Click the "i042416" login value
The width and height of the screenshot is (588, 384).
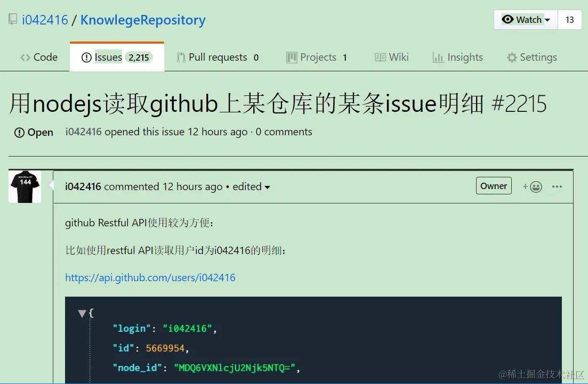(187, 329)
